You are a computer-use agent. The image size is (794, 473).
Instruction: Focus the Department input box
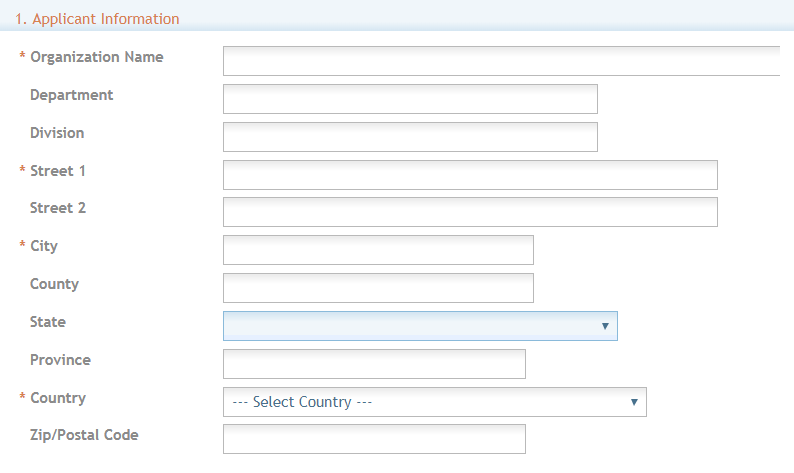tap(410, 99)
